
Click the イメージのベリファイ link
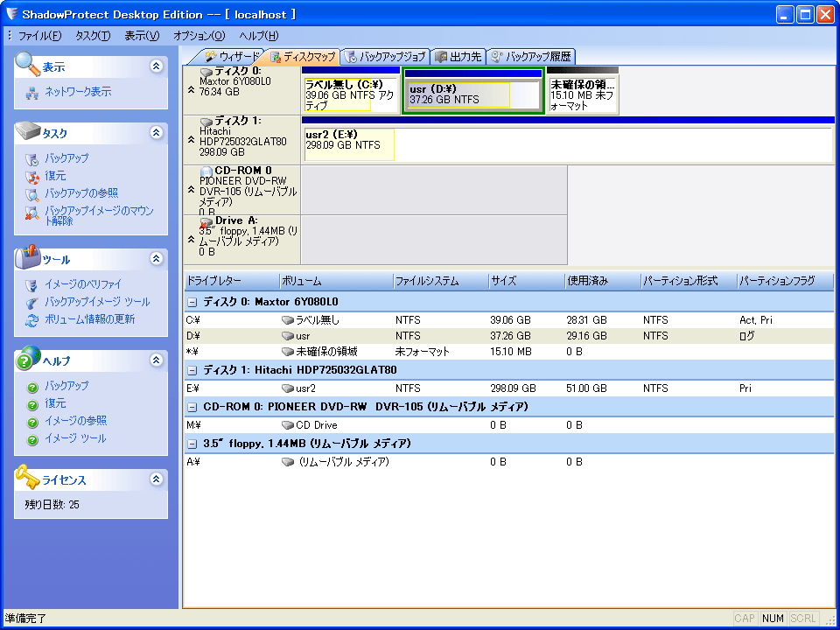tap(83, 284)
